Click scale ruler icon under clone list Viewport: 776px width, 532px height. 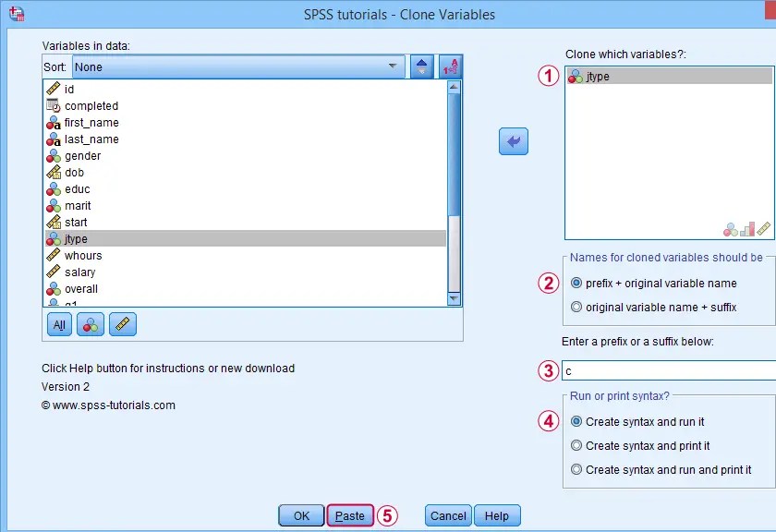(x=764, y=227)
